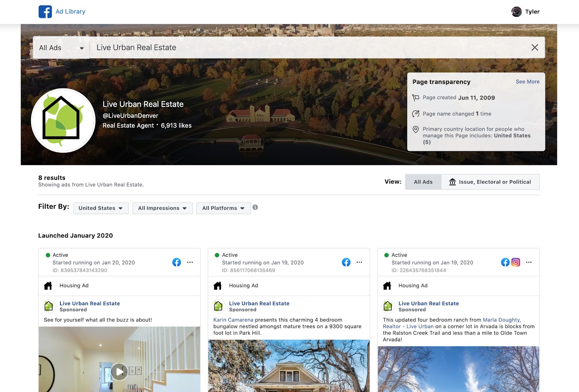The width and height of the screenshot is (579, 392).
Task: Click Facebook icon on ad ID 856117068135469
Action: coord(346,262)
